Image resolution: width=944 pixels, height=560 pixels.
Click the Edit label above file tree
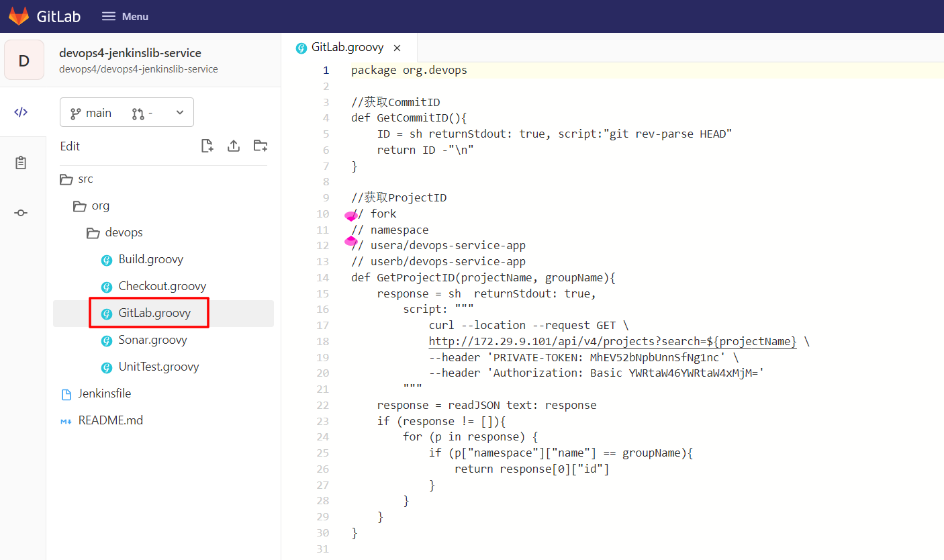coord(70,146)
